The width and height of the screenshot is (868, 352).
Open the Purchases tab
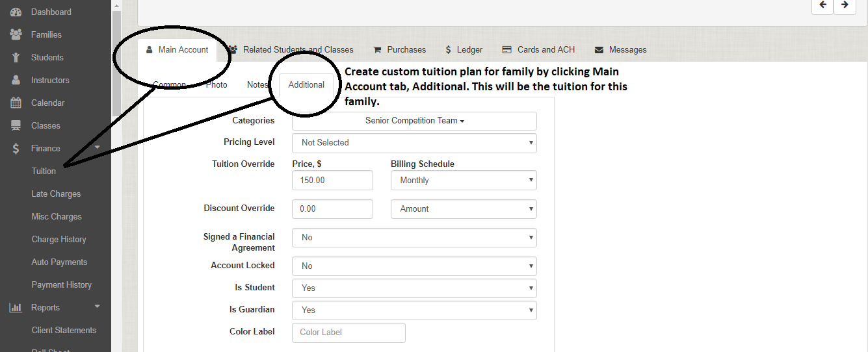click(x=399, y=49)
